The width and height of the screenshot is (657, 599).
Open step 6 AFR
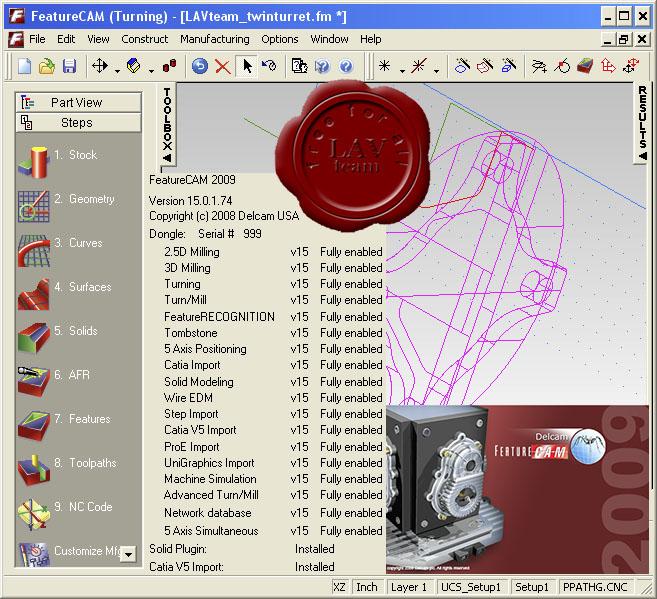coord(54,381)
